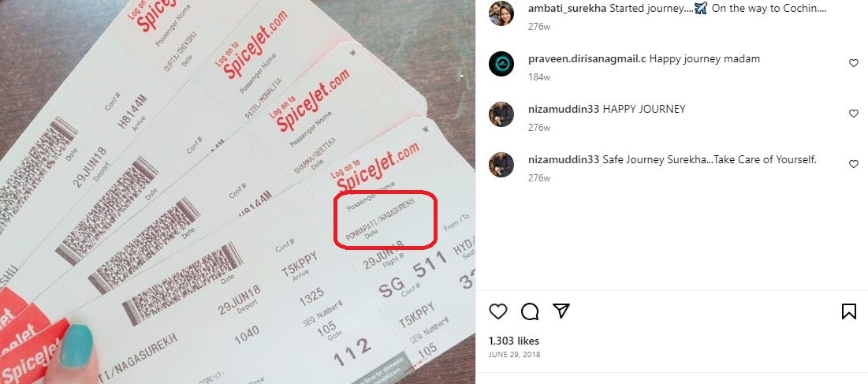Open praveen.dirisanagmail.c's avatar
This screenshot has height=384, width=868.
(501, 64)
